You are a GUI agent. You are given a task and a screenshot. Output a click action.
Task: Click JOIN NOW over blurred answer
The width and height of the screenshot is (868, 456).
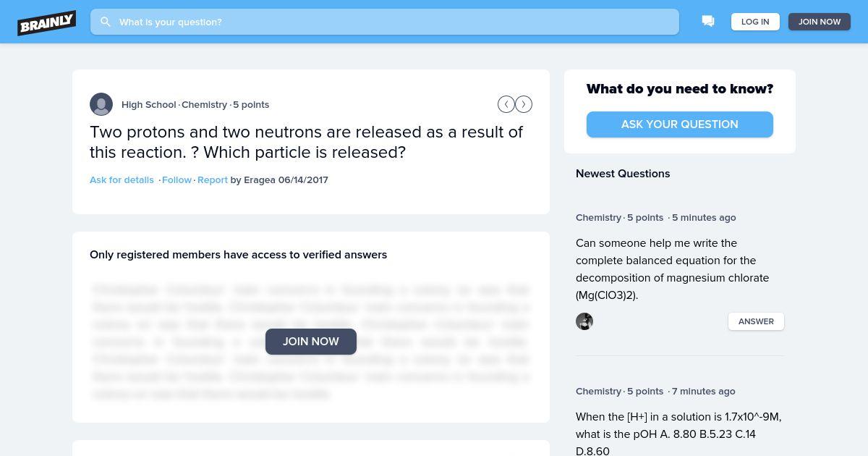(x=311, y=342)
